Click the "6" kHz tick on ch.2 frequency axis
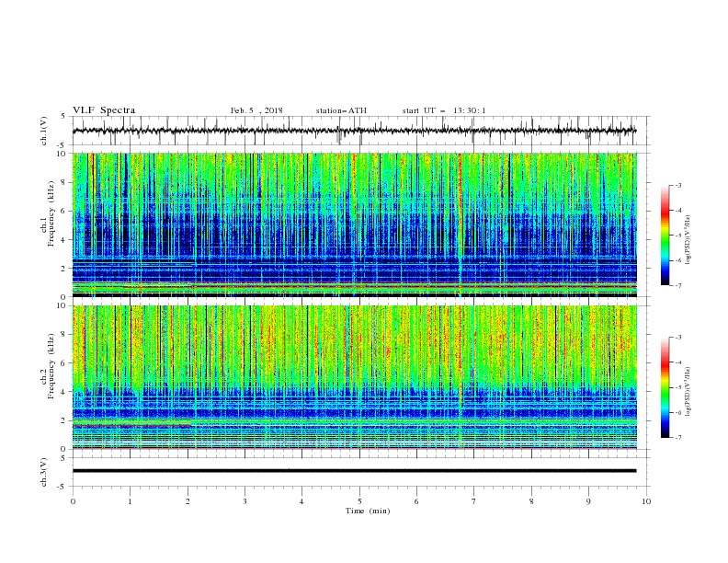 click(64, 362)
